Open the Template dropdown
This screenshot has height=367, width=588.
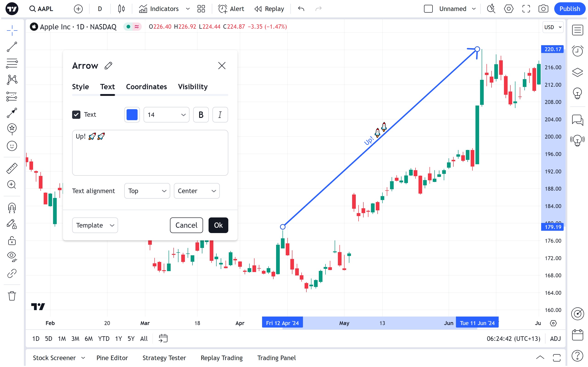(x=95, y=225)
